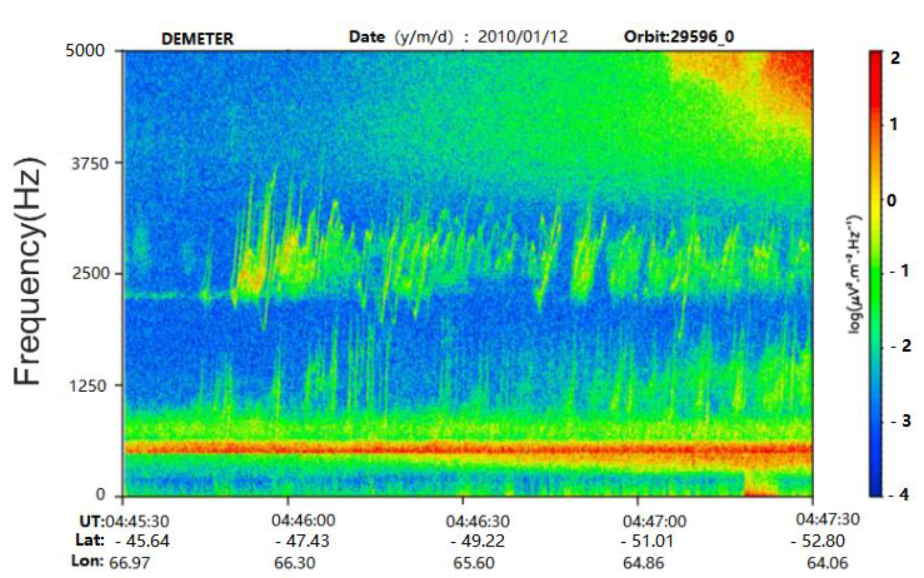Click the 1250 frequency tick label

(88, 386)
